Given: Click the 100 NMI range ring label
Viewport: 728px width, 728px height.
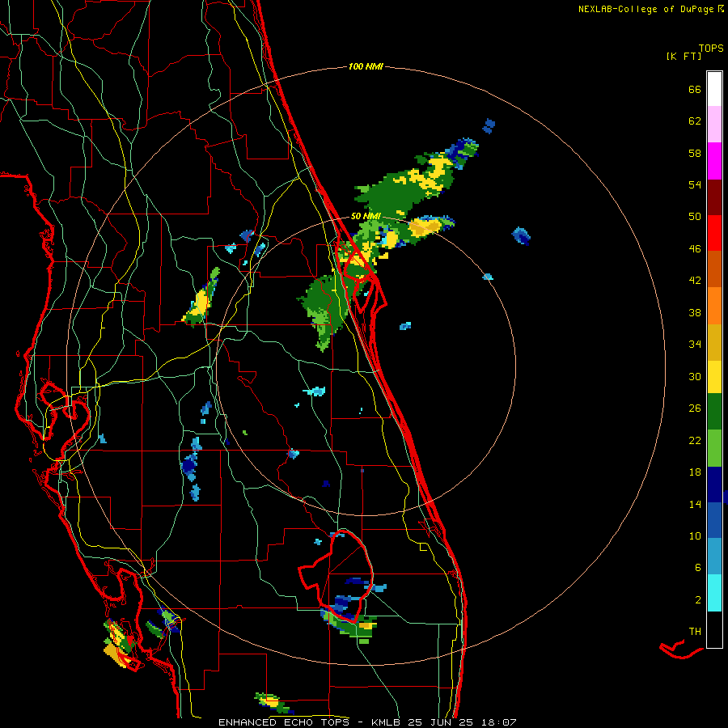Looking at the screenshot, I should [x=366, y=66].
